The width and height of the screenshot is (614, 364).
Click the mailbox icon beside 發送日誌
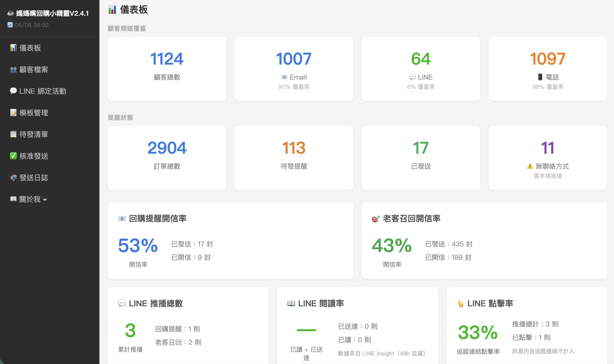13,178
